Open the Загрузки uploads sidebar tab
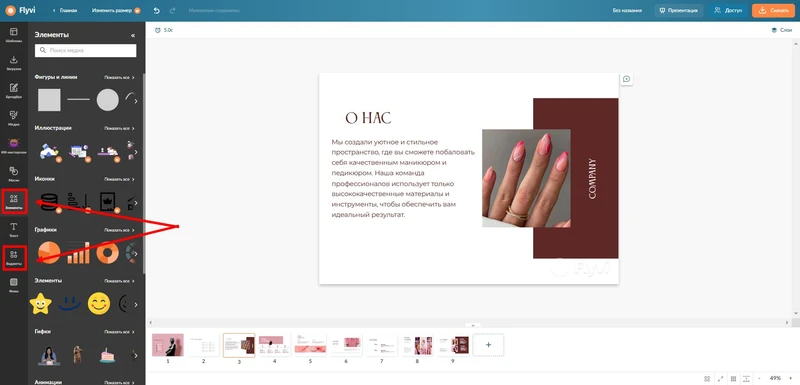Image resolution: width=800 pixels, height=385 pixels. click(x=14, y=63)
